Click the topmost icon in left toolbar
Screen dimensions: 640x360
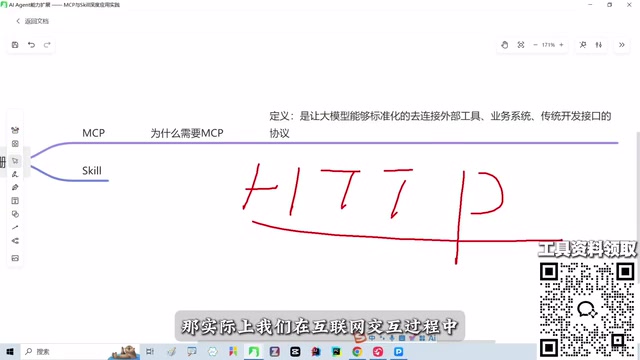(x=15, y=130)
